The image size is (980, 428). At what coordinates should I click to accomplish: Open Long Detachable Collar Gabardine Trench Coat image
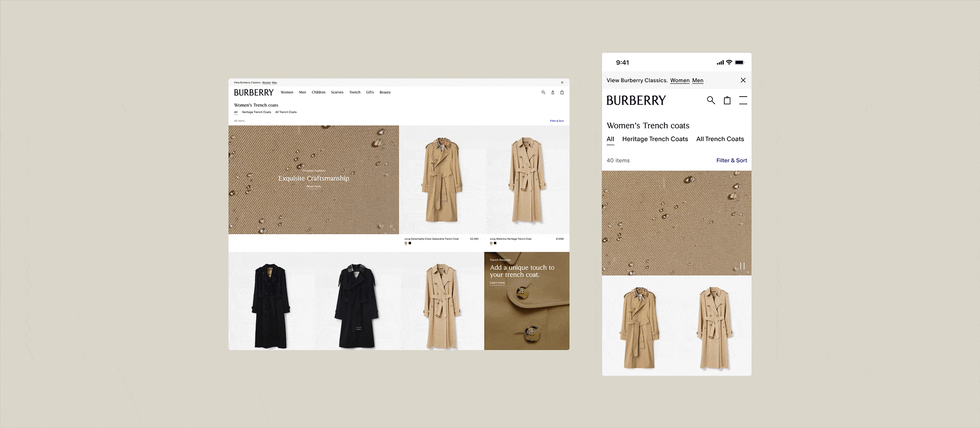[442, 180]
